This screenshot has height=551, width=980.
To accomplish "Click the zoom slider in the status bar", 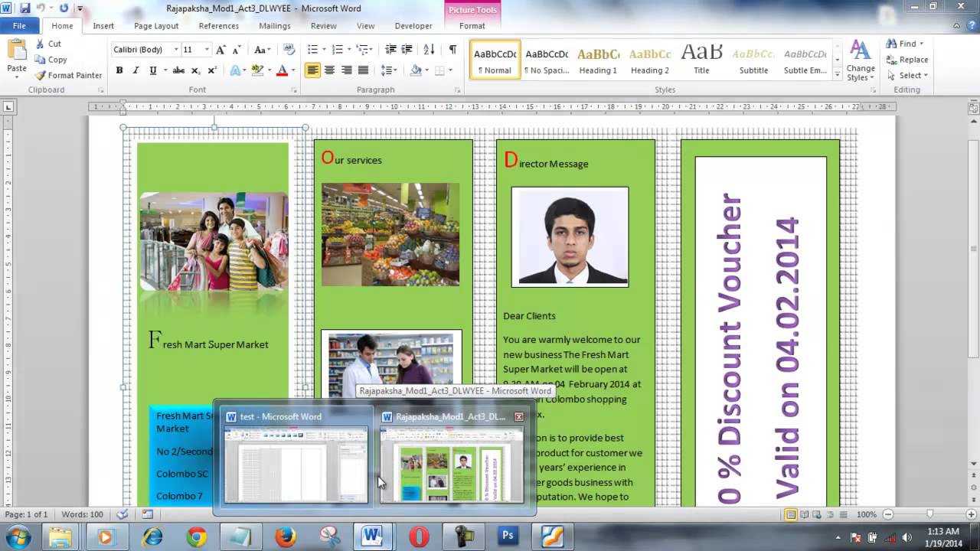I will (929, 514).
